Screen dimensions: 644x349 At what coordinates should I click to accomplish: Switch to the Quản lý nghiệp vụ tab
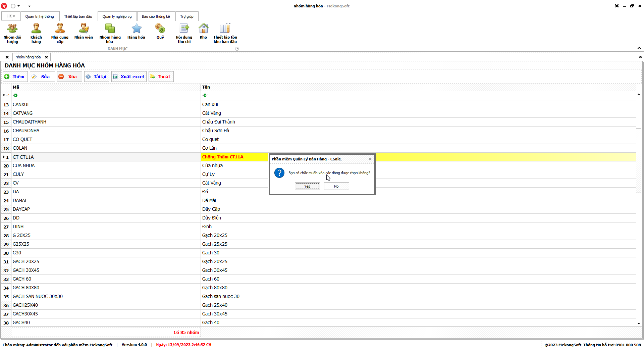(117, 16)
